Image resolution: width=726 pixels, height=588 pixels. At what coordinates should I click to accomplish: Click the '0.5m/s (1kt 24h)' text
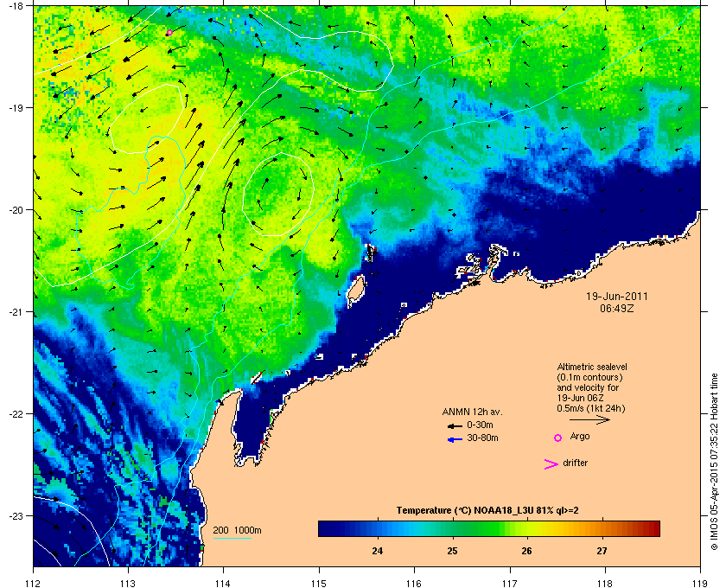pyautogui.click(x=591, y=409)
